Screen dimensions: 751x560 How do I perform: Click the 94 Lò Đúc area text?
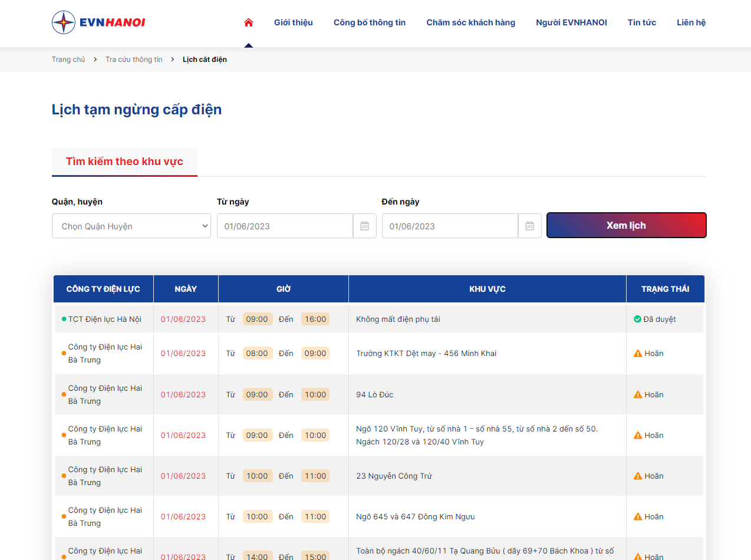[x=375, y=394]
